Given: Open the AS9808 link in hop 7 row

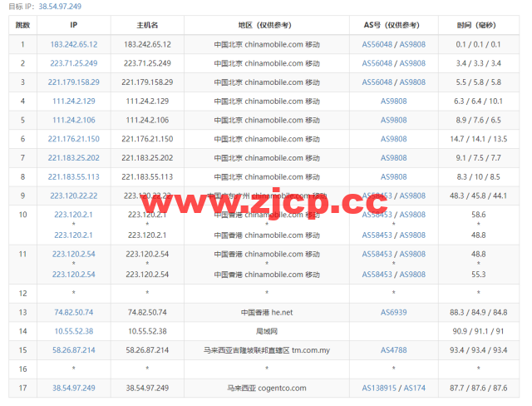Looking at the screenshot, I should [x=393, y=158].
